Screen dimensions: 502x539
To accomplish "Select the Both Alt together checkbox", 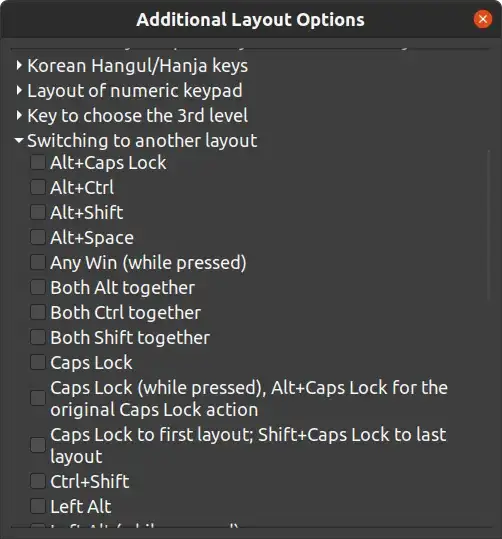I will (38, 287).
